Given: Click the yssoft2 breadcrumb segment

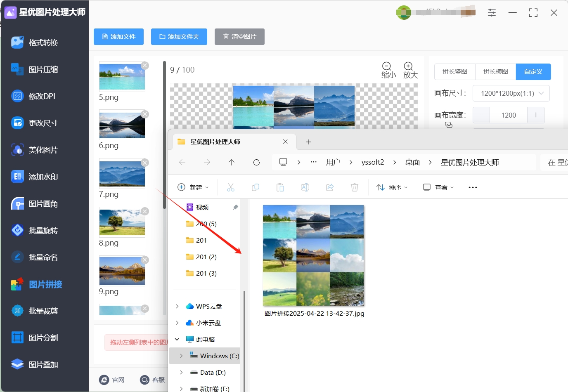Looking at the screenshot, I should click(373, 162).
